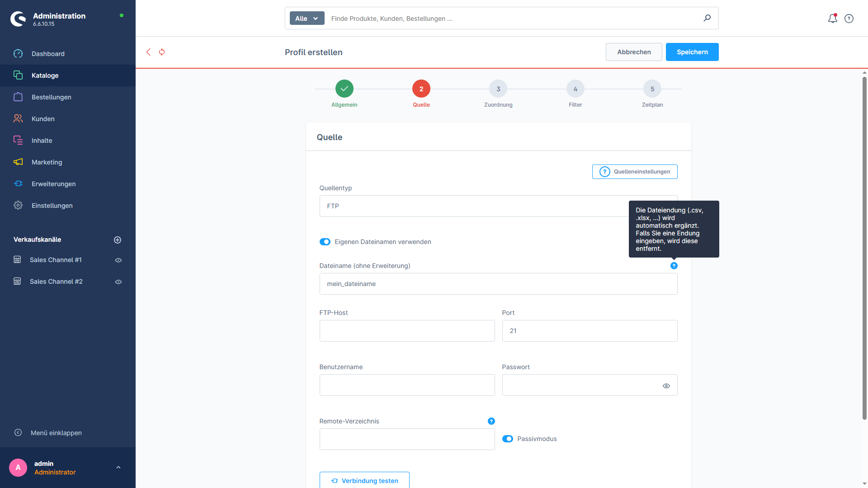Open Kunden menu item
The image size is (868, 488).
(x=68, y=119)
